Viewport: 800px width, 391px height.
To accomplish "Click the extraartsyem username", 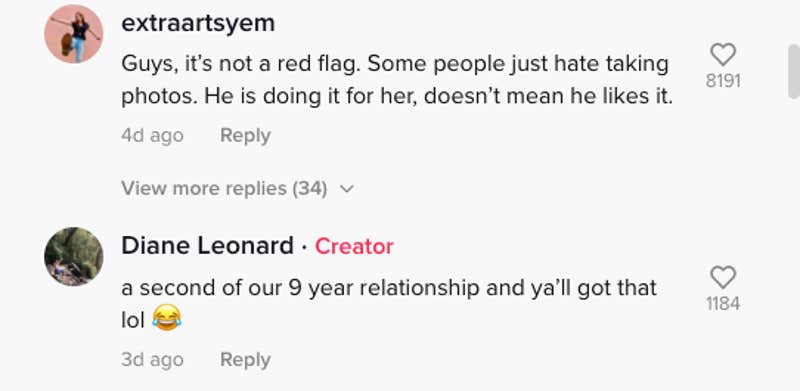I will pos(198,23).
